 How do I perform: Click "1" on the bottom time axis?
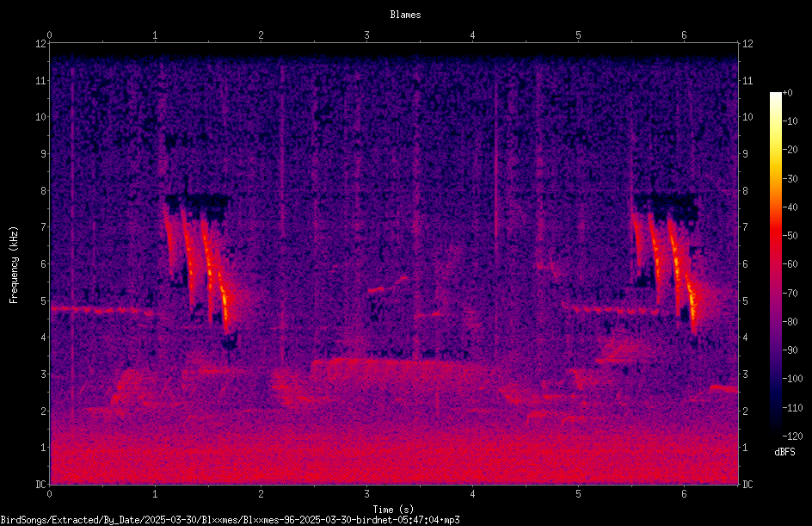tap(155, 494)
